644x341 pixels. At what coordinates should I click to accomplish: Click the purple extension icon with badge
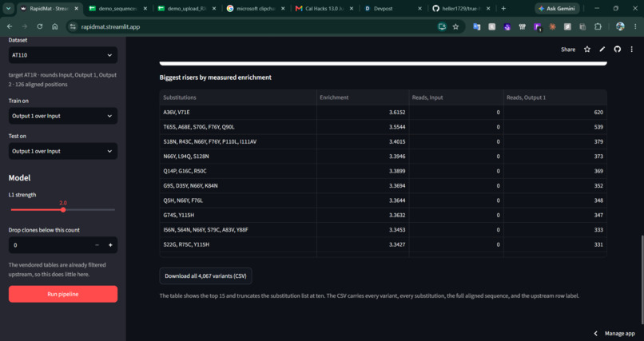tap(537, 27)
